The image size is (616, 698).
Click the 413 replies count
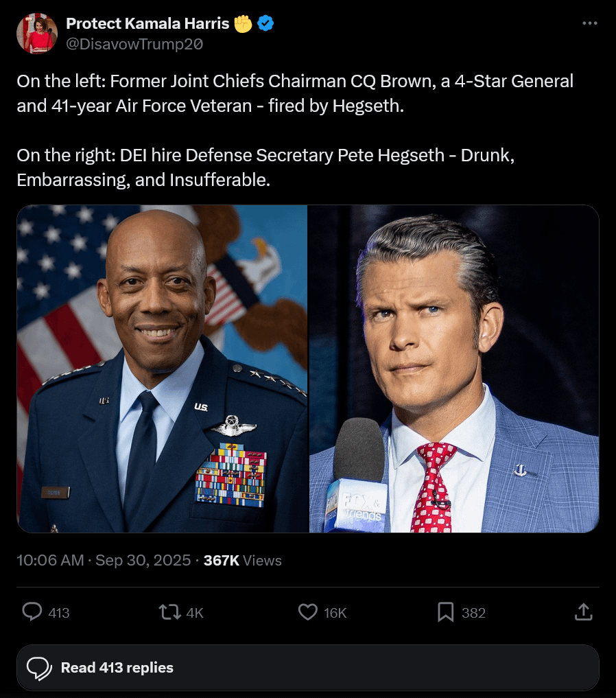point(59,613)
